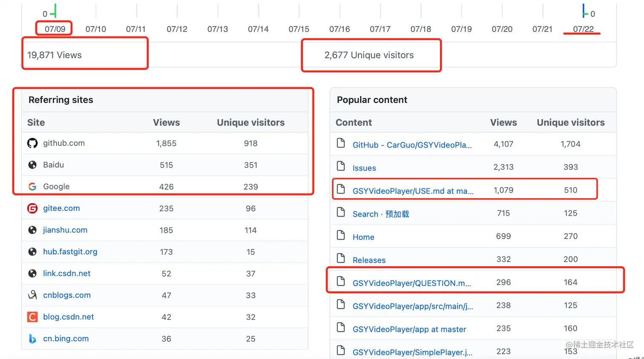Open GitHub - CarGuo/GSYVideoPla... content link
This screenshot has width=644, height=359.
click(x=412, y=145)
